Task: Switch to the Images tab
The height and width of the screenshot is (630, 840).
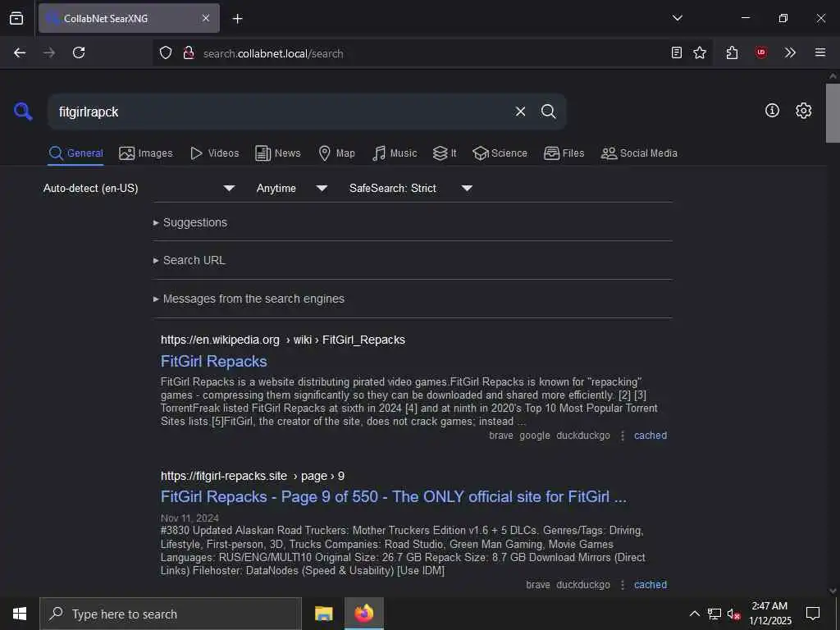Action: (x=146, y=153)
